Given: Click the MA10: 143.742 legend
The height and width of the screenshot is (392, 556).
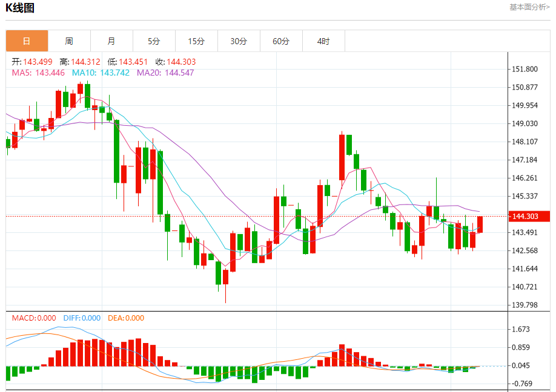Looking at the screenshot, I should (x=101, y=73).
